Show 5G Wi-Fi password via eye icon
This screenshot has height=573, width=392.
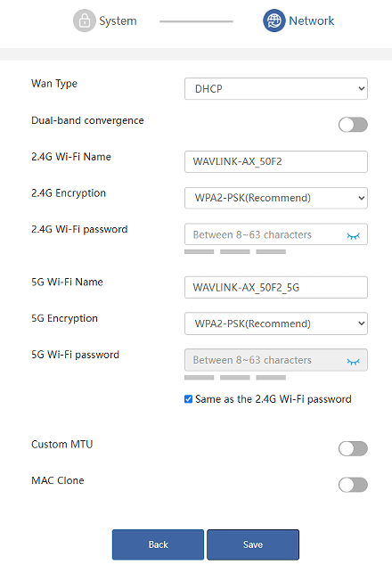coord(354,362)
